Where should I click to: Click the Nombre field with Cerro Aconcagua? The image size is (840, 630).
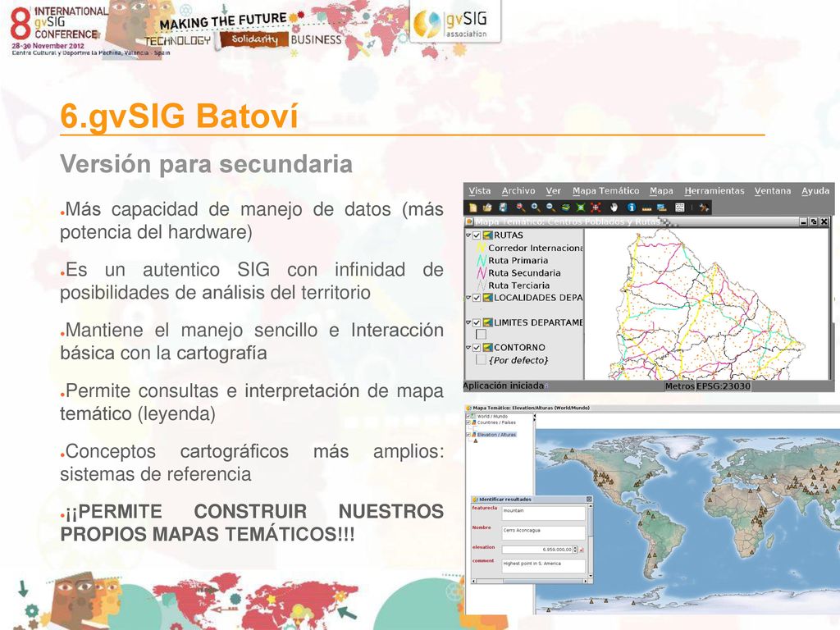coord(543,533)
